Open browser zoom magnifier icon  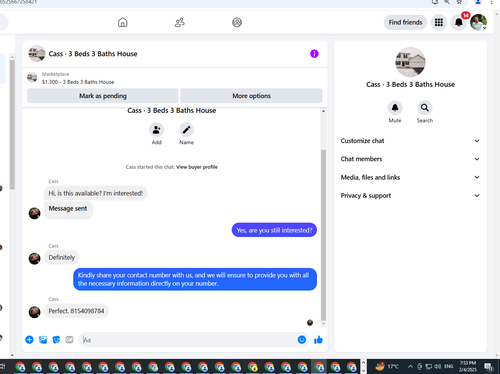point(447,2)
